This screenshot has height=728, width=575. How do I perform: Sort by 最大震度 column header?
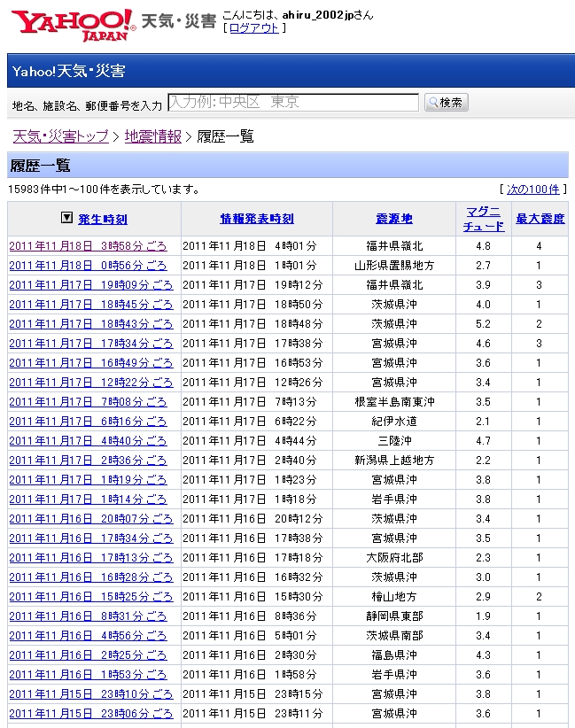(540, 219)
